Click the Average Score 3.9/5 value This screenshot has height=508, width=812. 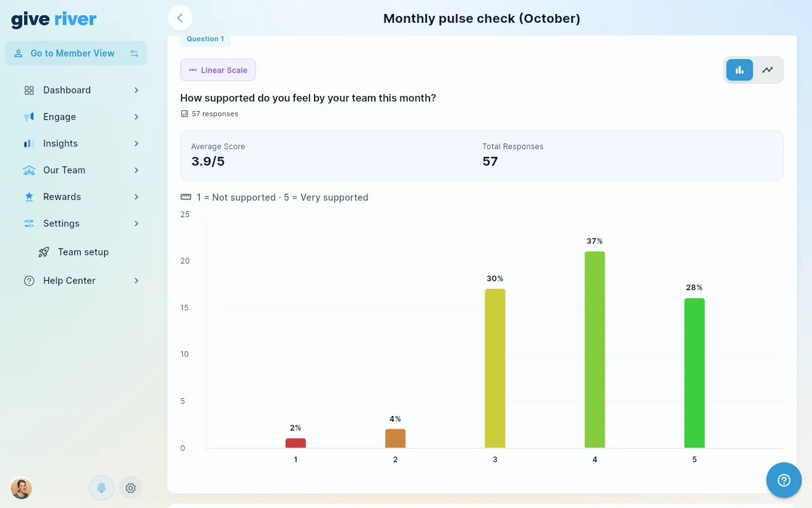point(208,161)
